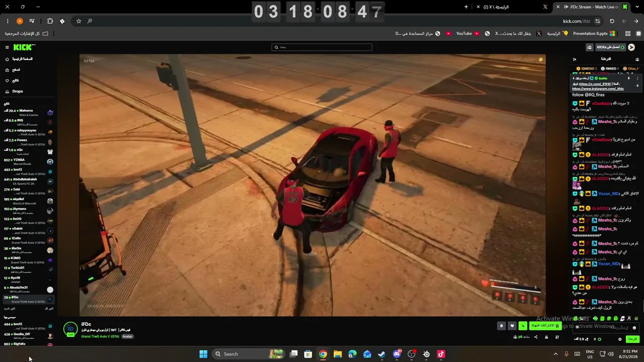Click the green KICKs purchase button
This screenshot has width=644, height=362.
pyautogui.click(x=610, y=47)
